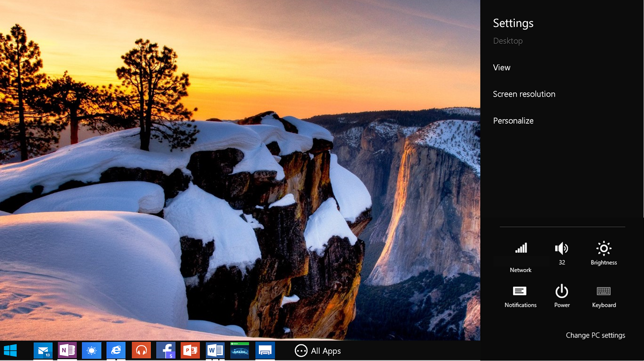This screenshot has height=361, width=644.
Task: Click the Settings panel title
Action: click(x=513, y=23)
